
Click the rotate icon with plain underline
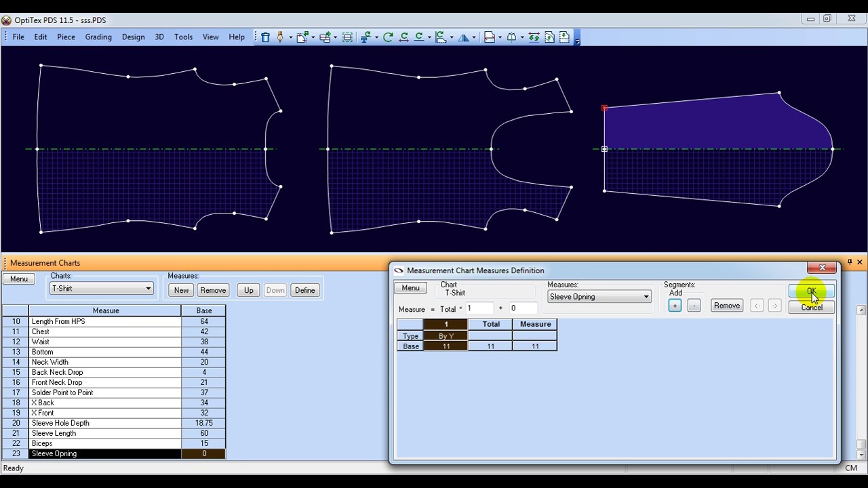coord(419,37)
